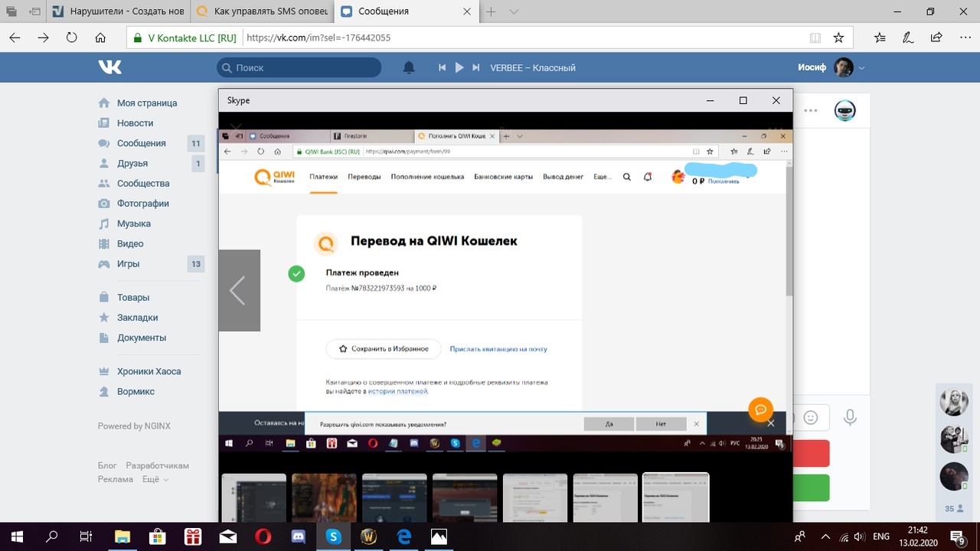
Task: Click the voice message microphone icon
Action: click(x=850, y=418)
